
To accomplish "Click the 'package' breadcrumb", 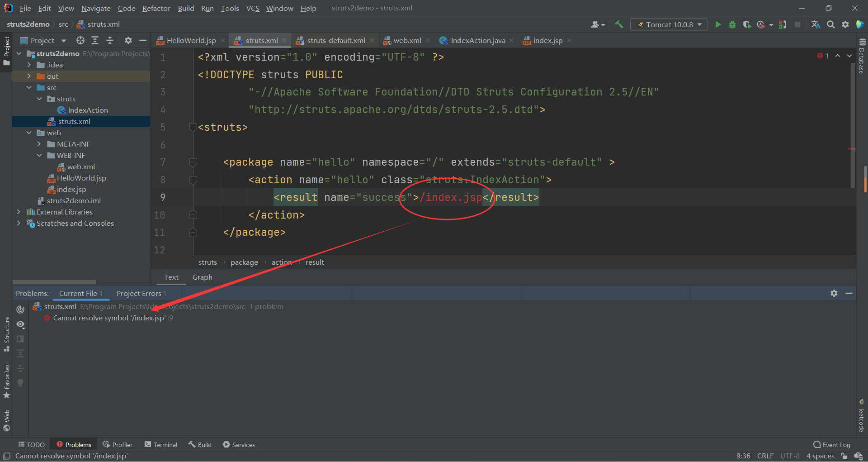I will tap(244, 262).
